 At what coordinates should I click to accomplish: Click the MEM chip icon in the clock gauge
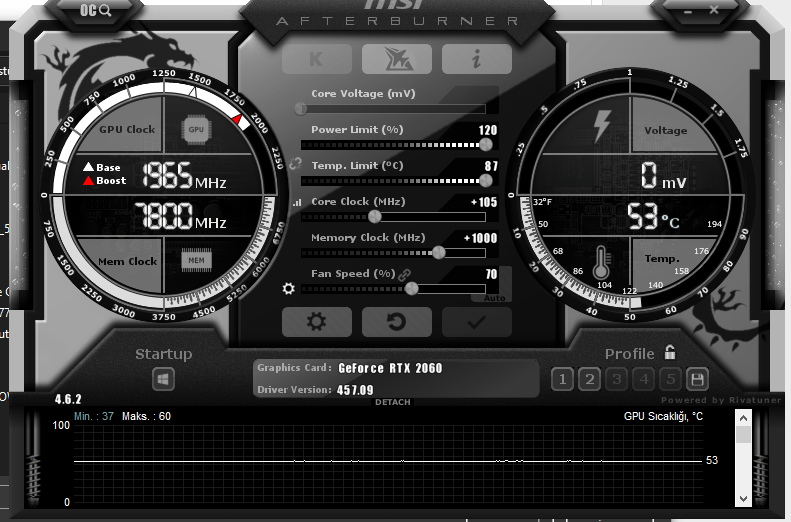(x=196, y=261)
